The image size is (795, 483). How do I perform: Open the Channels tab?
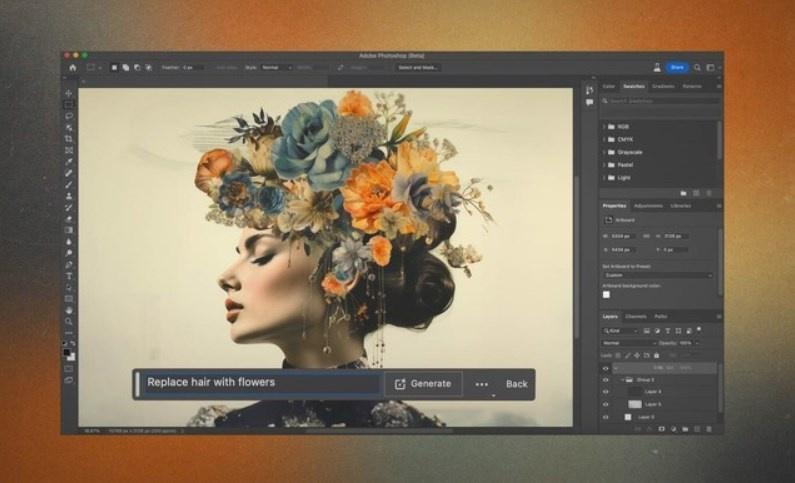pyautogui.click(x=636, y=316)
